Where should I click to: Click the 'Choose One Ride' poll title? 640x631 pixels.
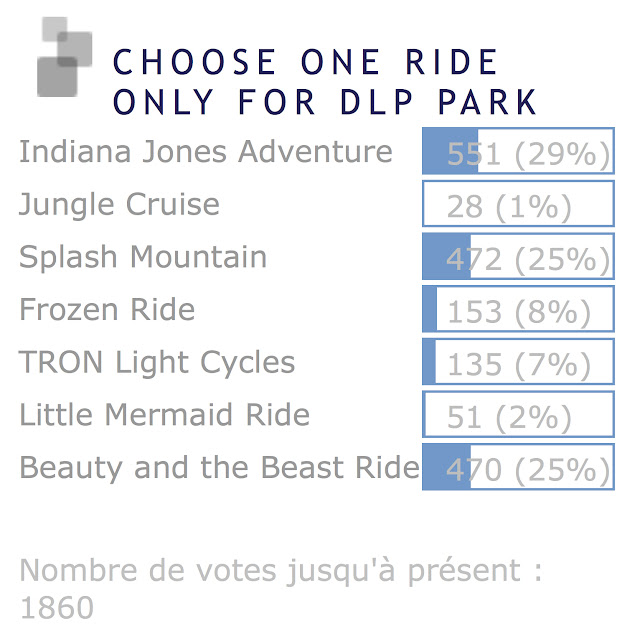[305, 62]
